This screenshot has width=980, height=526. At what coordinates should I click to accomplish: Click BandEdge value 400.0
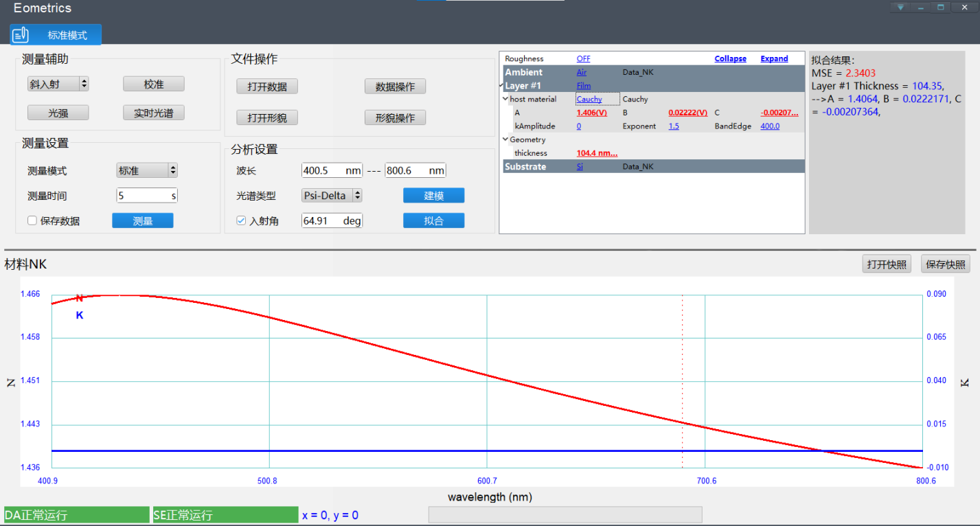(x=770, y=126)
